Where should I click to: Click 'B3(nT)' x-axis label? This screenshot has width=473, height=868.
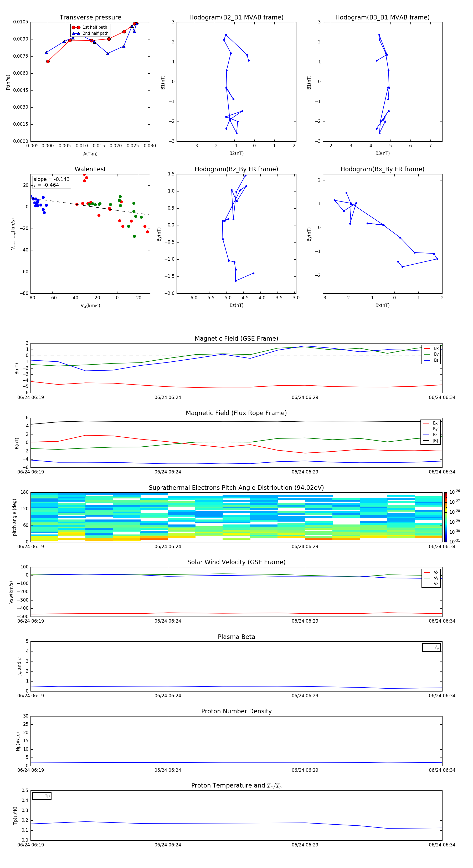click(382, 153)
